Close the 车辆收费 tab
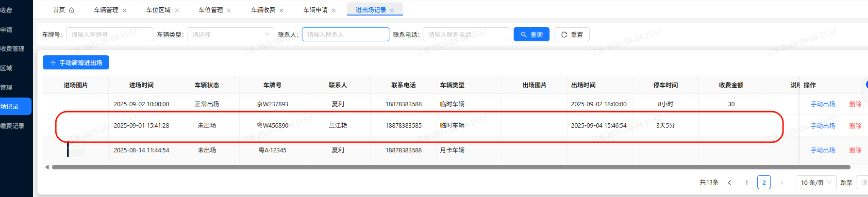 (282, 10)
